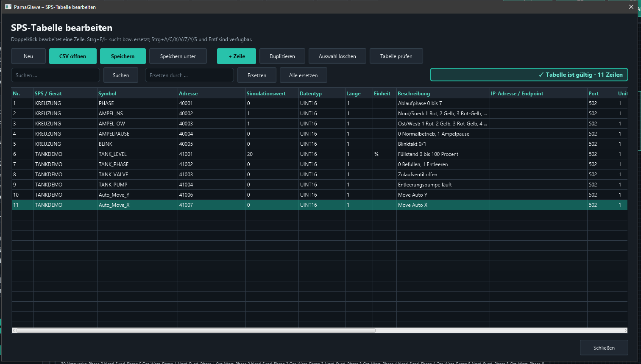The height and width of the screenshot is (364, 641).
Task: Click Auswahl löschen to delete selection
Action: (x=337, y=56)
